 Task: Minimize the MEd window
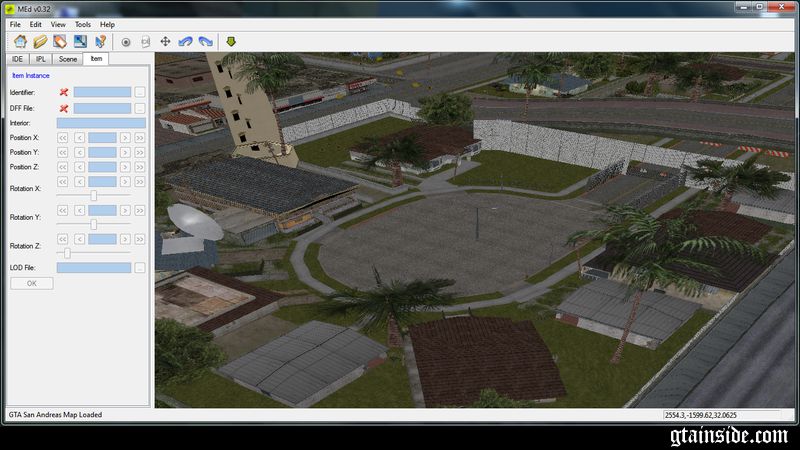743,8
